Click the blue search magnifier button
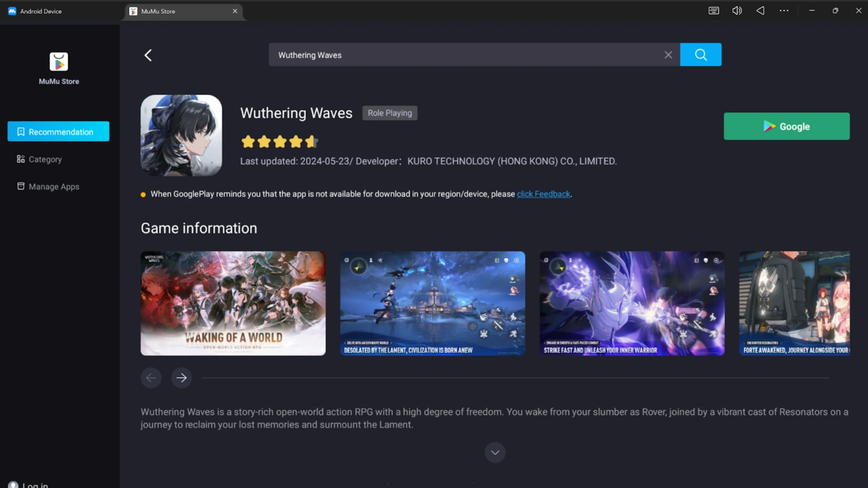 700,54
